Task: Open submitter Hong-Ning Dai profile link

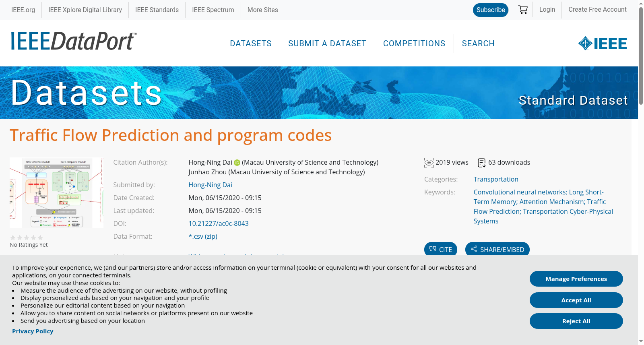Action: click(210, 185)
